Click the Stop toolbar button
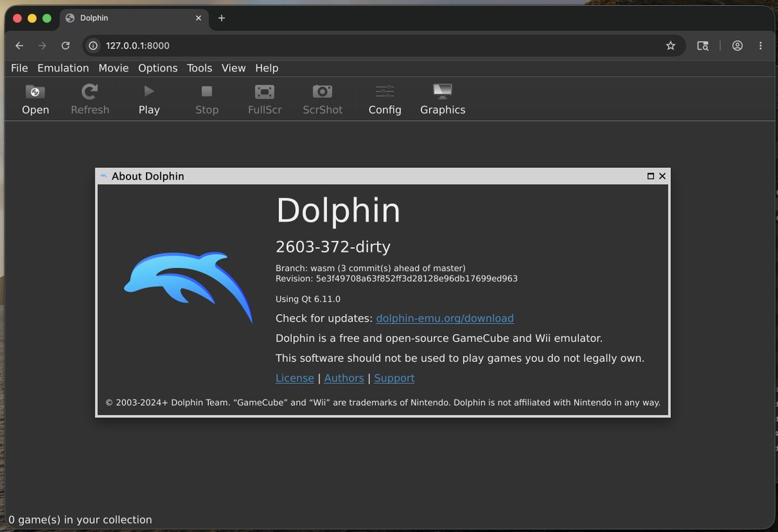This screenshot has width=778, height=532. click(207, 99)
